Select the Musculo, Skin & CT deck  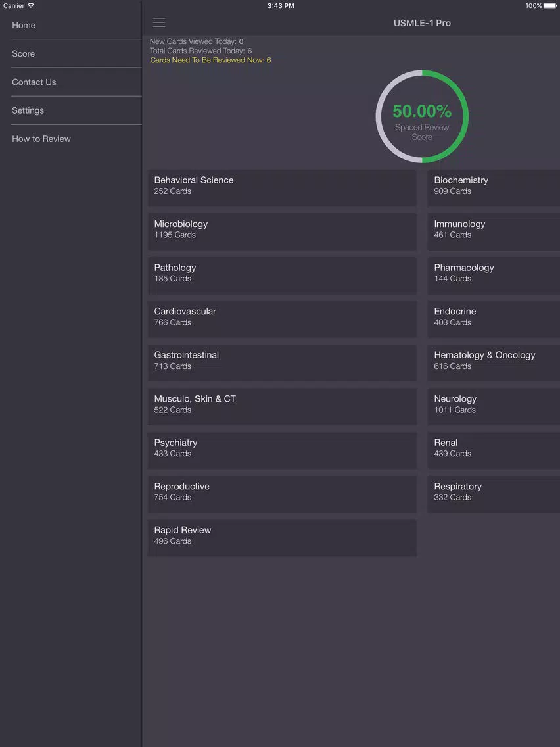click(283, 406)
